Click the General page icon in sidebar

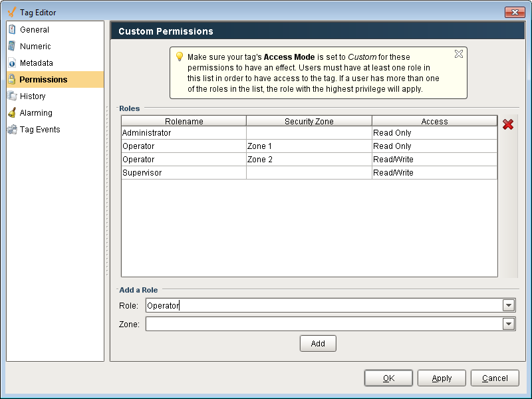pos(12,30)
